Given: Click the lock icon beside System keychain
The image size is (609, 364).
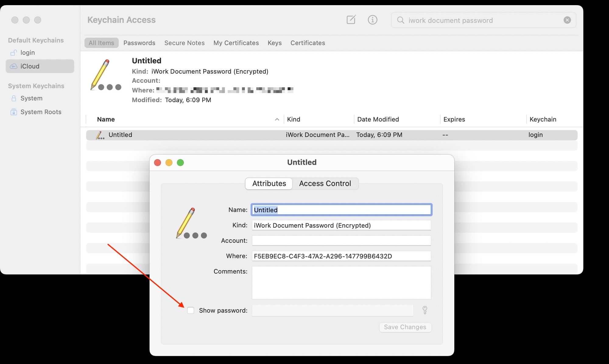Looking at the screenshot, I should [x=13, y=98].
